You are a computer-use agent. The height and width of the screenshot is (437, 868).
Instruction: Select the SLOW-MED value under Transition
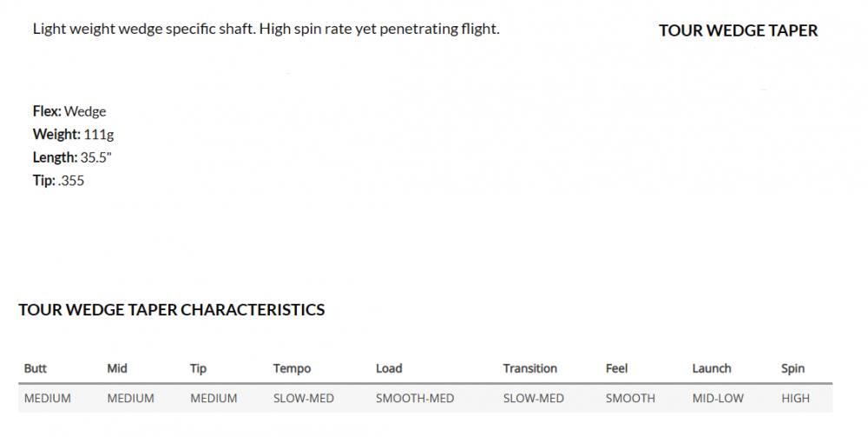(x=533, y=399)
